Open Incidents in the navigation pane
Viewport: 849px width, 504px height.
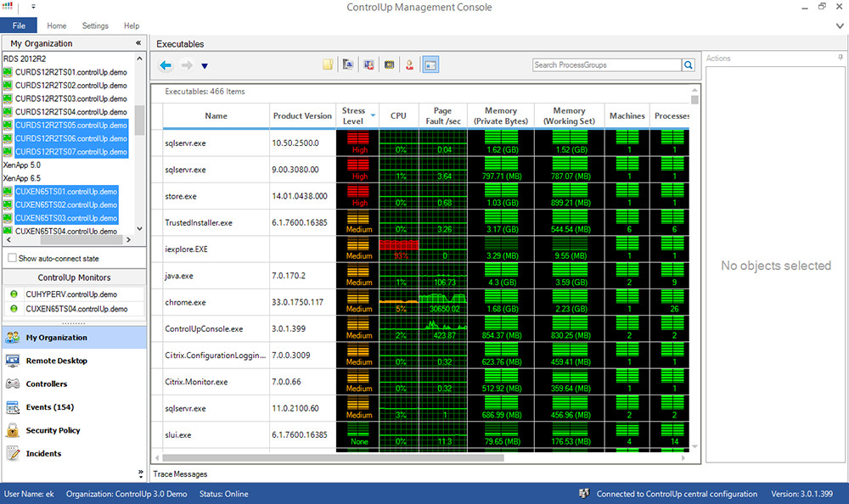coord(74,454)
